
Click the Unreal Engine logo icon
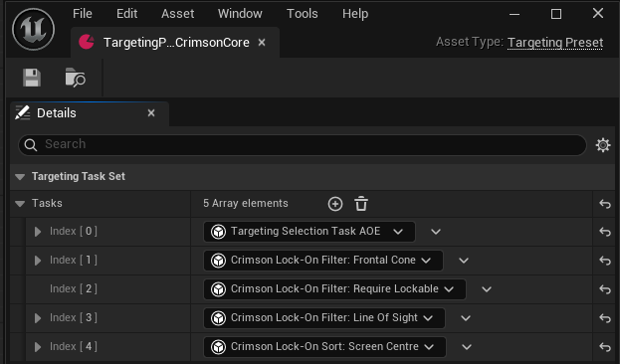click(33, 29)
